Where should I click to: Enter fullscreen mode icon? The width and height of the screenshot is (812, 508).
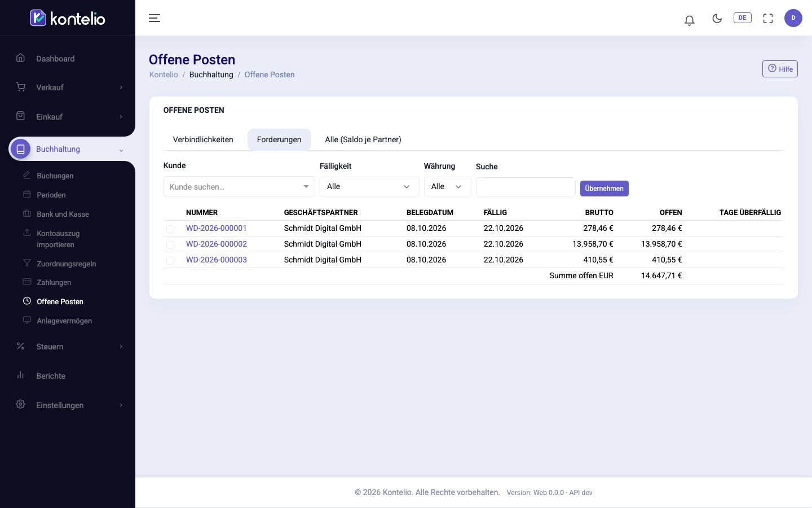(768, 18)
